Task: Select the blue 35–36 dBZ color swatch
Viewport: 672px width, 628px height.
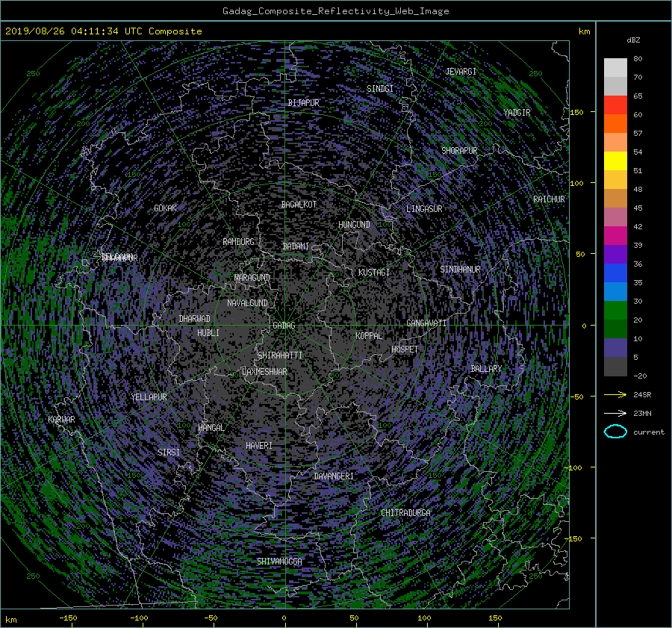Action: click(615, 273)
